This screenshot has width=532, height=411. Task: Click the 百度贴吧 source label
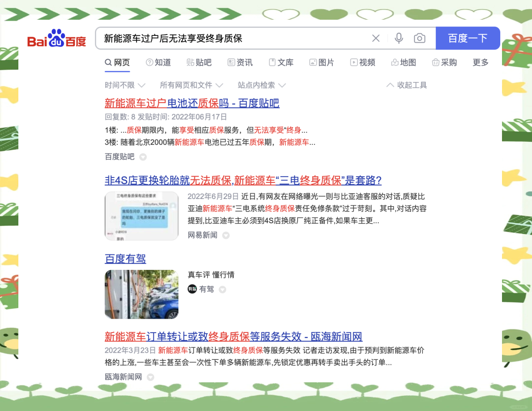pos(120,156)
